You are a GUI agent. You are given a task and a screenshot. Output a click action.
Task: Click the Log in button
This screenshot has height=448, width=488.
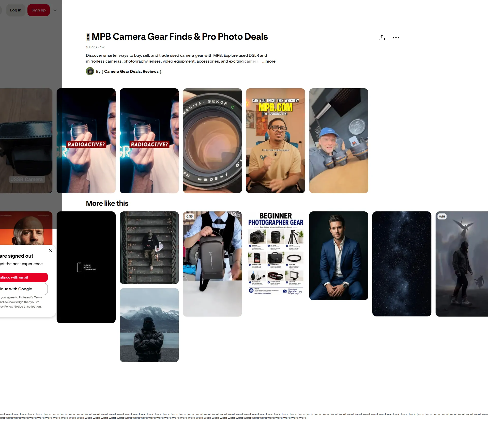coord(16,10)
